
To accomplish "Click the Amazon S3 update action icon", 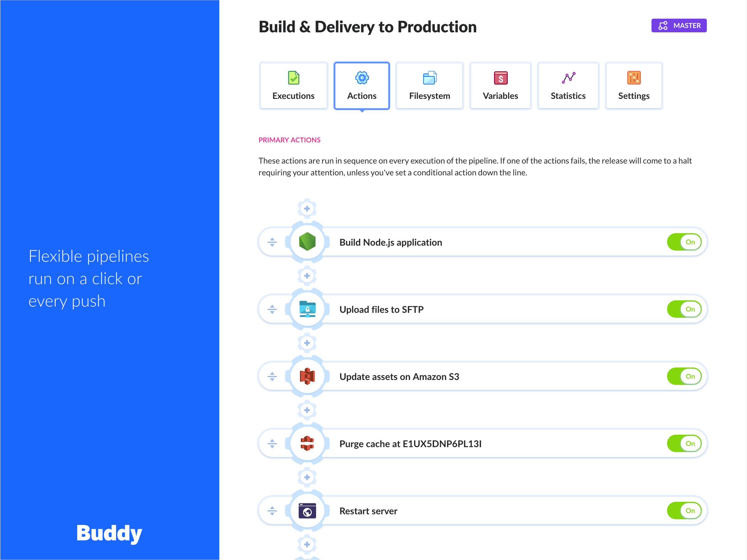I will coord(308,376).
